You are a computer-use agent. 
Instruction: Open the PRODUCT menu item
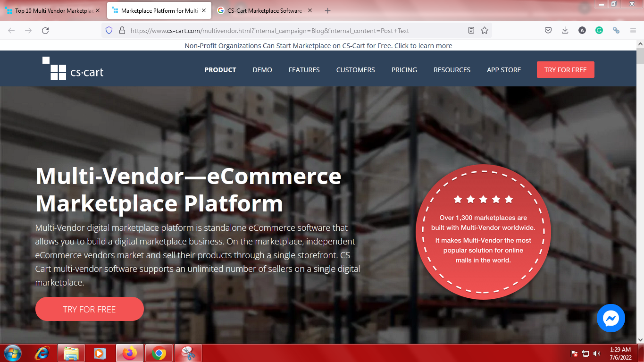click(x=220, y=70)
